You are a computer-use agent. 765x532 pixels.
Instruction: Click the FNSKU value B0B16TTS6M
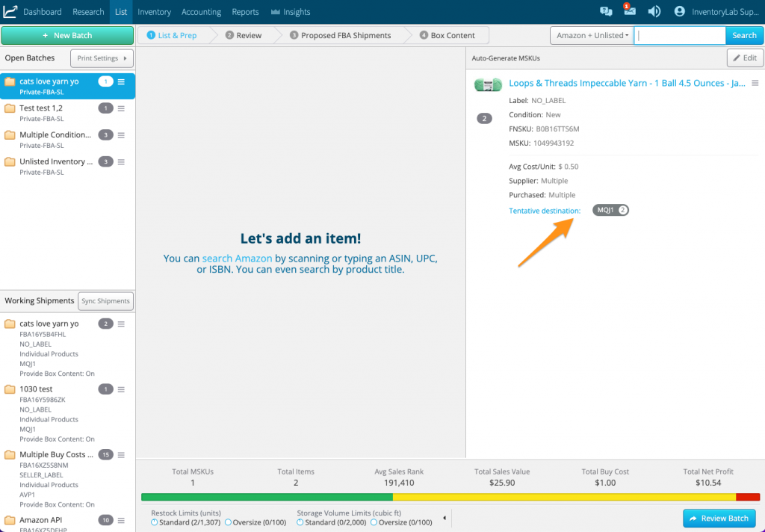[557, 129]
